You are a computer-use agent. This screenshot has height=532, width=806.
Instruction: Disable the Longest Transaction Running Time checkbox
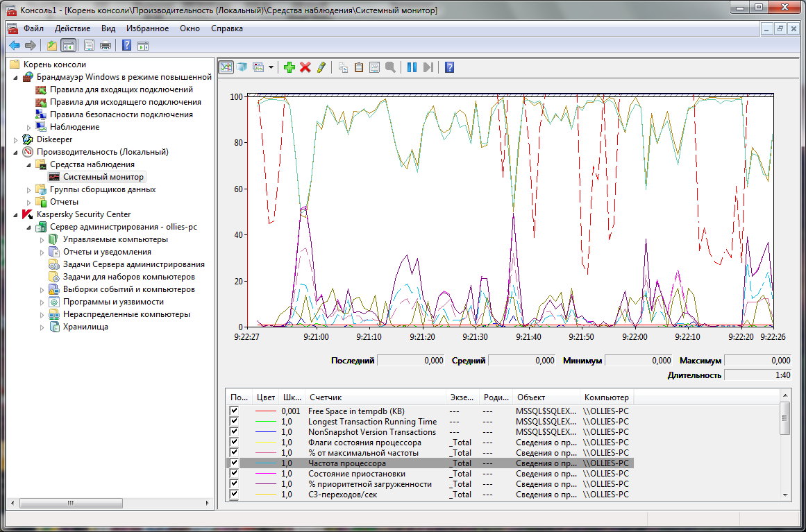pyautogui.click(x=234, y=421)
